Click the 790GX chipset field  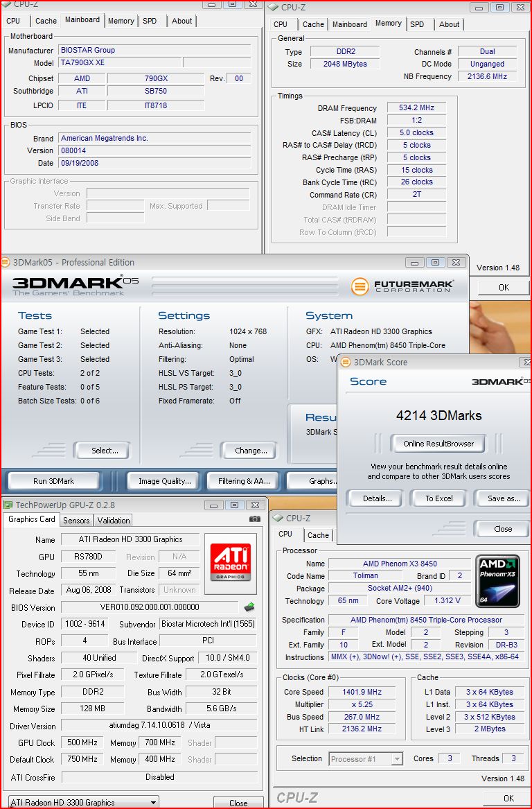pos(156,78)
